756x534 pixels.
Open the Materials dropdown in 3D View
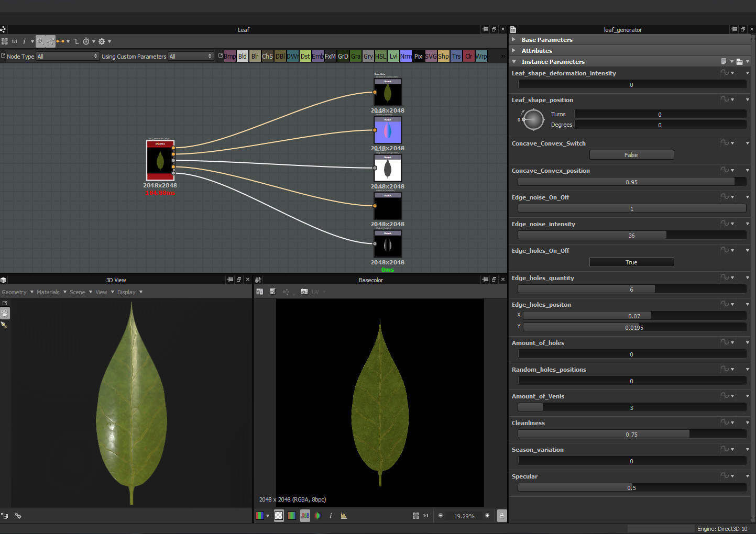tap(48, 292)
